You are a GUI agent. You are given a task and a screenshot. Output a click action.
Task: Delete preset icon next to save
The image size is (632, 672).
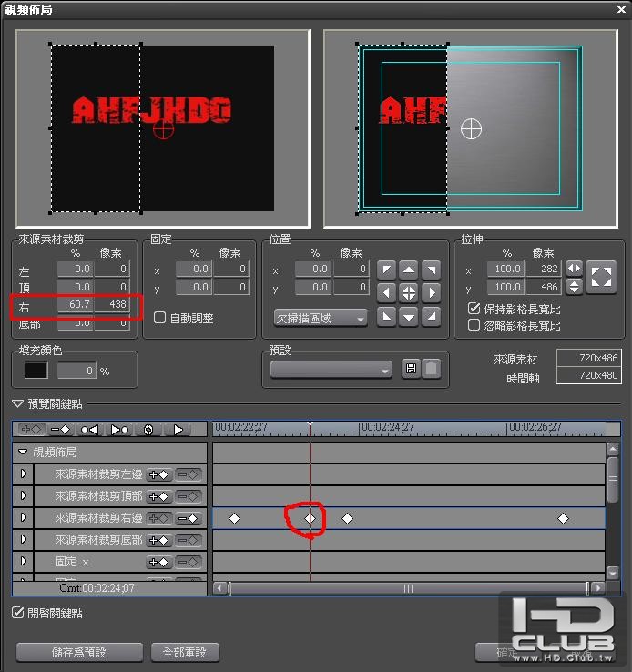tap(432, 368)
